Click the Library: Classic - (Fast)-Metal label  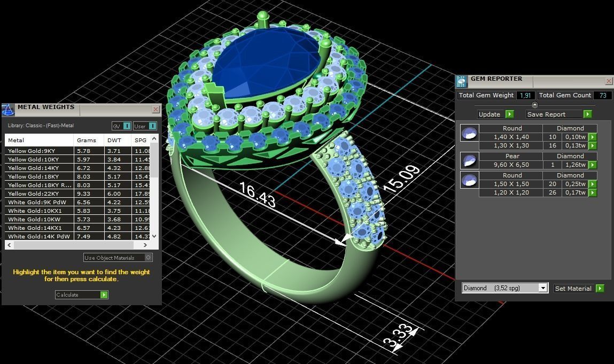point(41,126)
